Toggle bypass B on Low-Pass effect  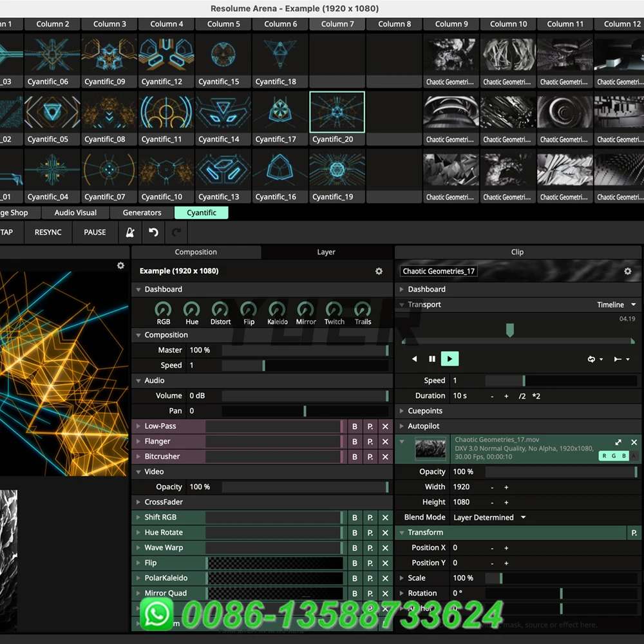[354, 426]
